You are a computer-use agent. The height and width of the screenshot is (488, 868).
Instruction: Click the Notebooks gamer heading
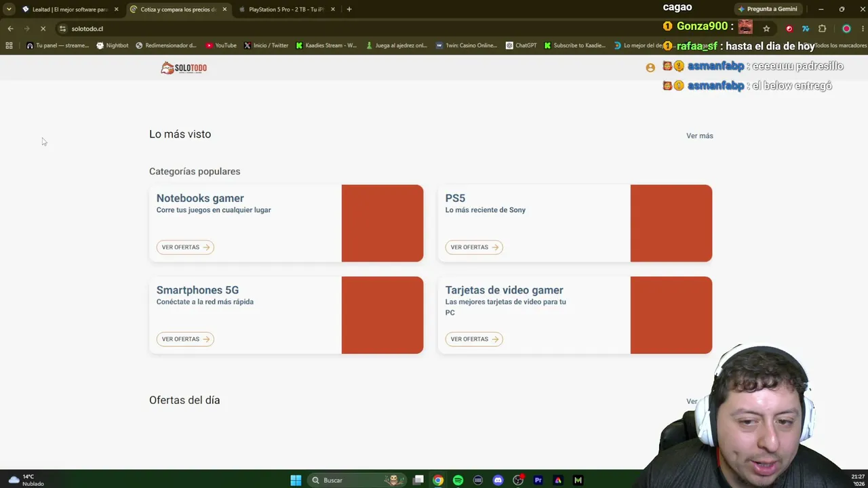pyautogui.click(x=200, y=198)
